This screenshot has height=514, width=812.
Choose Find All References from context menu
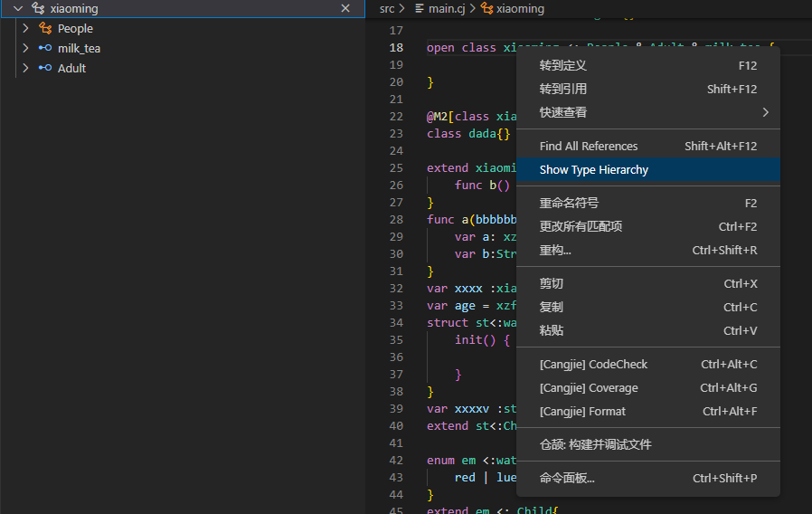[x=589, y=146]
